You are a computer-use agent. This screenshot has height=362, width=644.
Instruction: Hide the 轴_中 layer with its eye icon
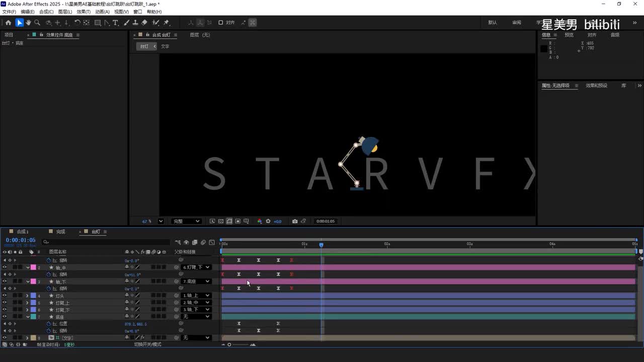click(5, 267)
